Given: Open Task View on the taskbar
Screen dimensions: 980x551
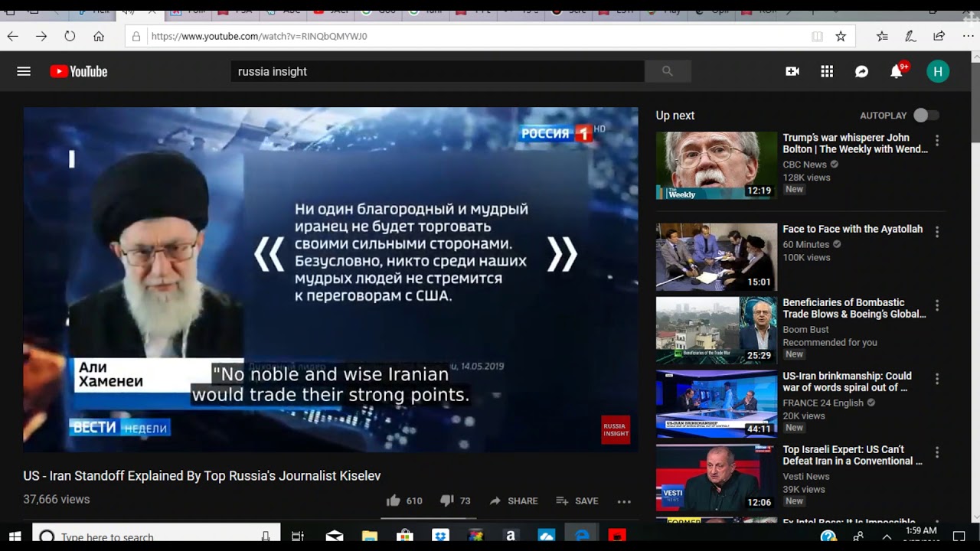Looking at the screenshot, I should pyautogui.click(x=297, y=536).
